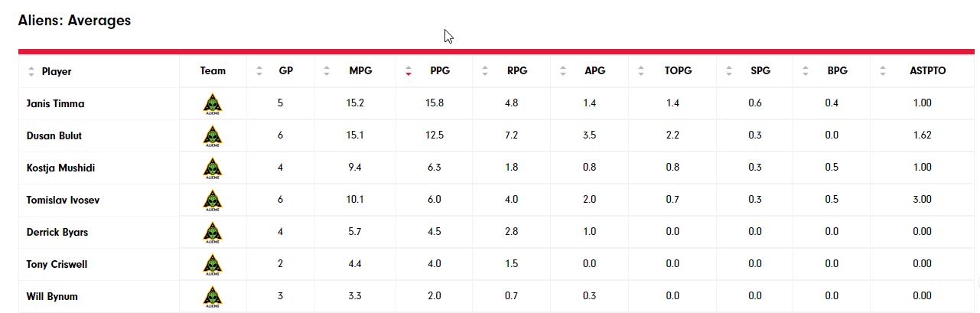This screenshot has width=980, height=313.
Task: Sort table by MPG column
Action: click(360, 71)
